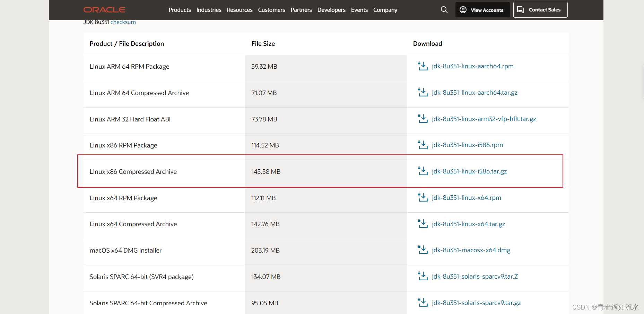Screen dimensions: 644x314
Task: Click the File Size column header
Action: (263, 43)
